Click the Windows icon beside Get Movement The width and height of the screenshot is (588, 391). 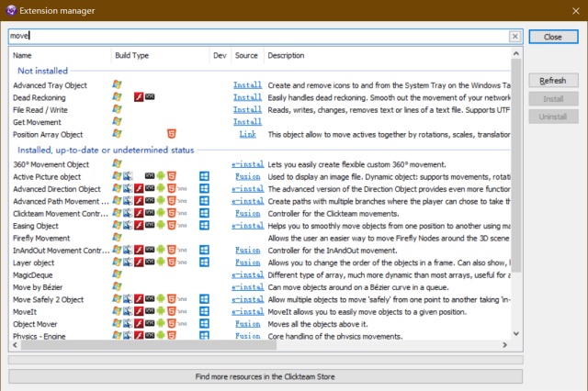pos(117,121)
